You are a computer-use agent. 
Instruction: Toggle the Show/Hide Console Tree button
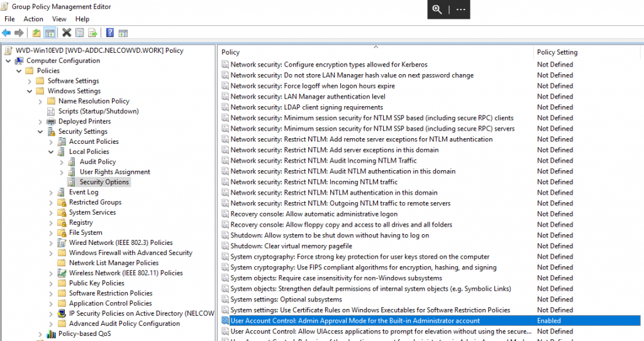pyautogui.click(x=50, y=33)
